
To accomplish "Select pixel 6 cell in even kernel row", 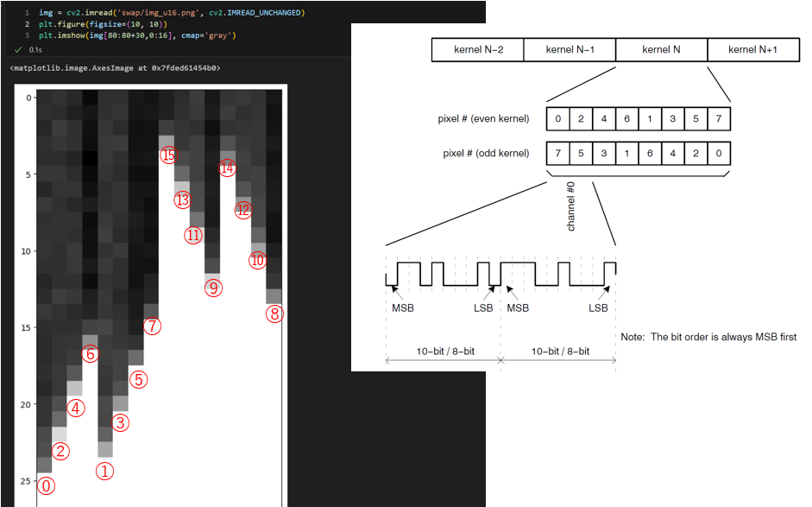I will 626,118.
